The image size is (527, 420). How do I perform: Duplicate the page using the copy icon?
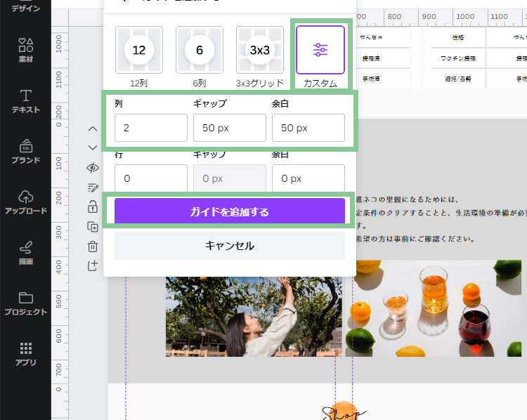click(93, 226)
